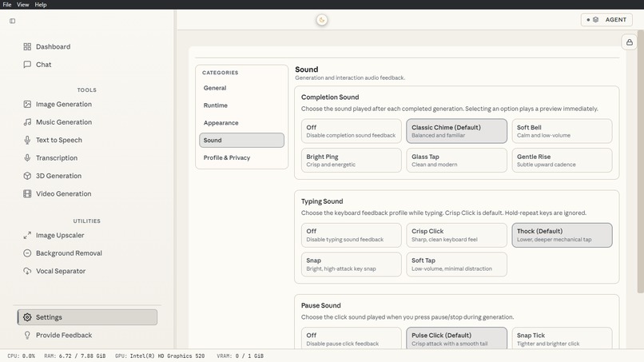Image resolution: width=644 pixels, height=362 pixels.
Task: Click the 3D Generation cube icon
Action: [27, 176]
